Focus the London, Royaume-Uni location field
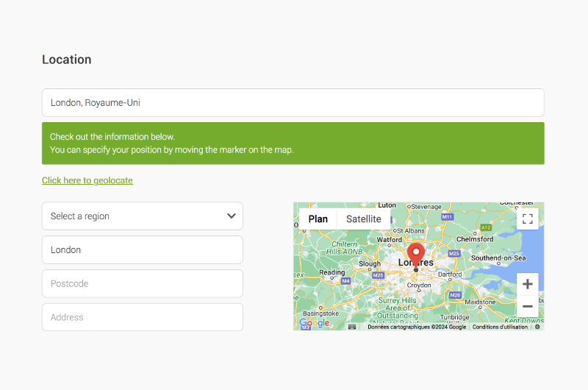Image resolution: width=588 pixels, height=390 pixels. [293, 103]
